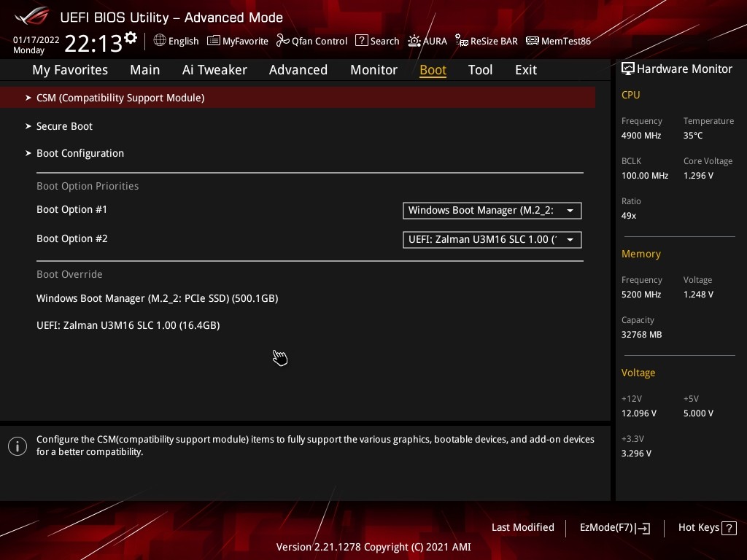Expand the Secure Boot submenu

click(64, 126)
